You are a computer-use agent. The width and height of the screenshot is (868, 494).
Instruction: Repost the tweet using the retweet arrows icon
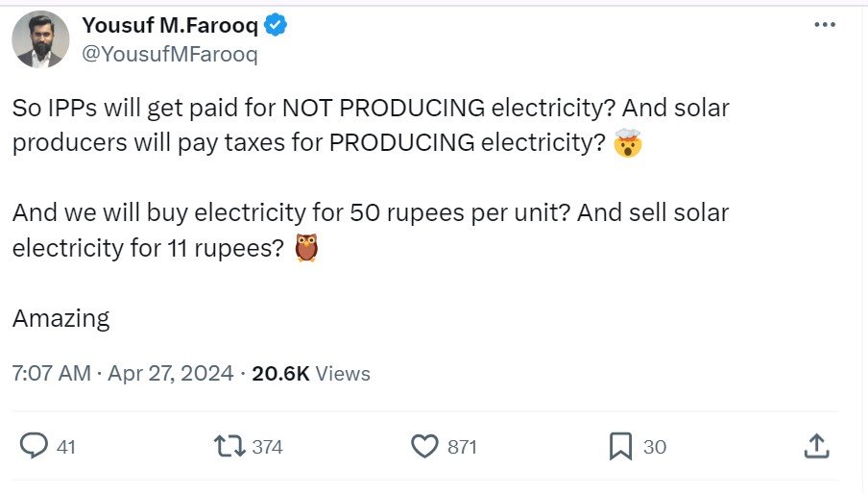pyautogui.click(x=228, y=446)
